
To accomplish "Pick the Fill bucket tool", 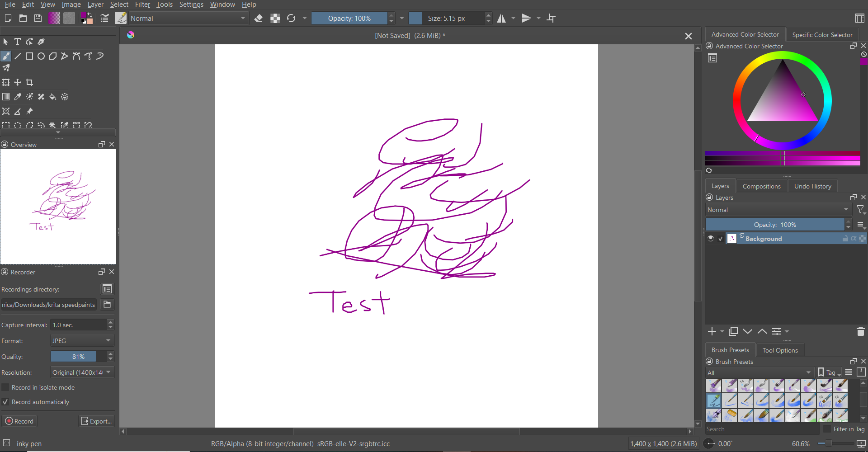I will [x=53, y=97].
